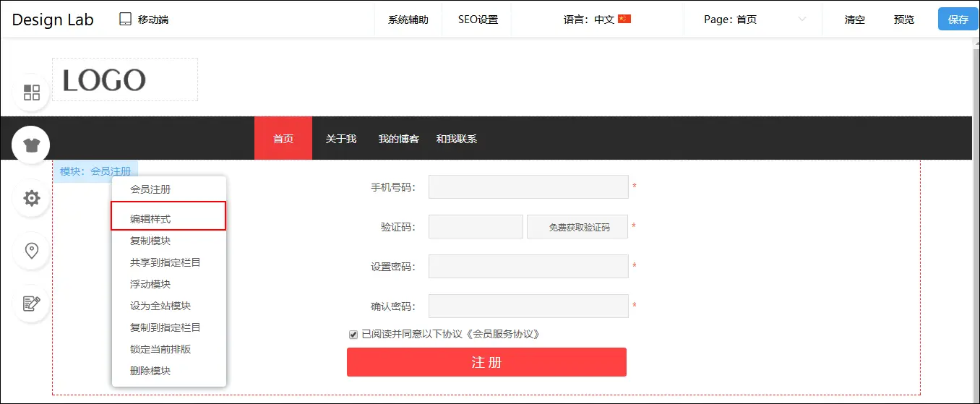Switch to mobile view via tablet icon

(126, 20)
